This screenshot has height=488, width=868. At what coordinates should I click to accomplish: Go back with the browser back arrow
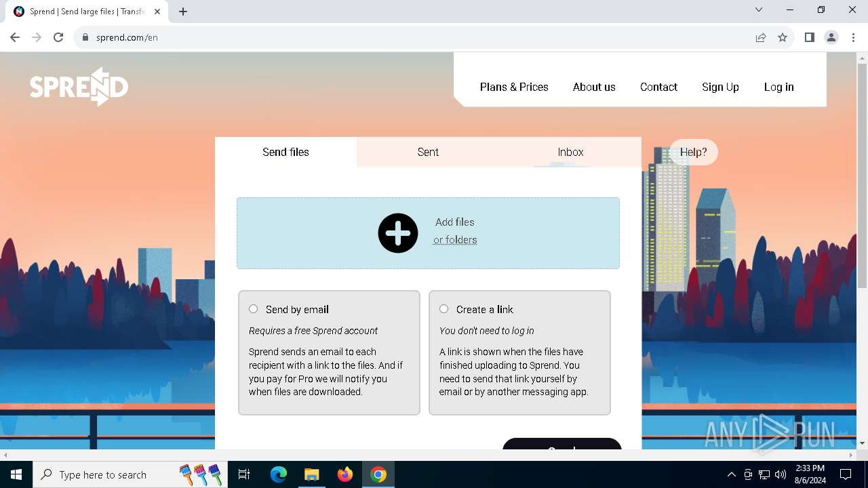[x=15, y=37]
